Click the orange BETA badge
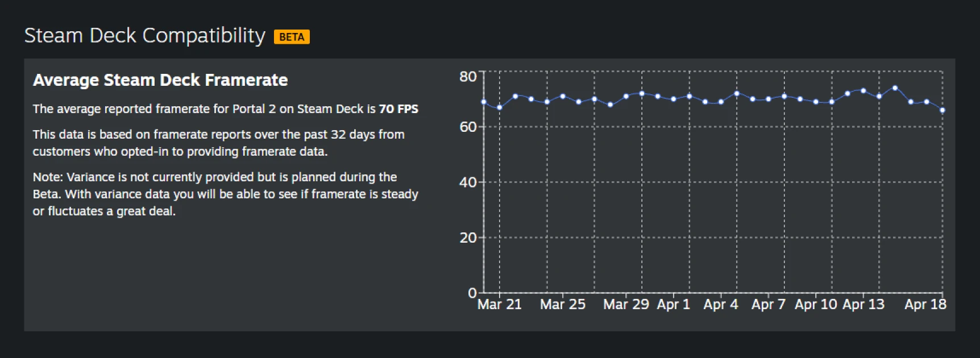The height and width of the screenshot is (358, 980). click(x=292, y=37)
